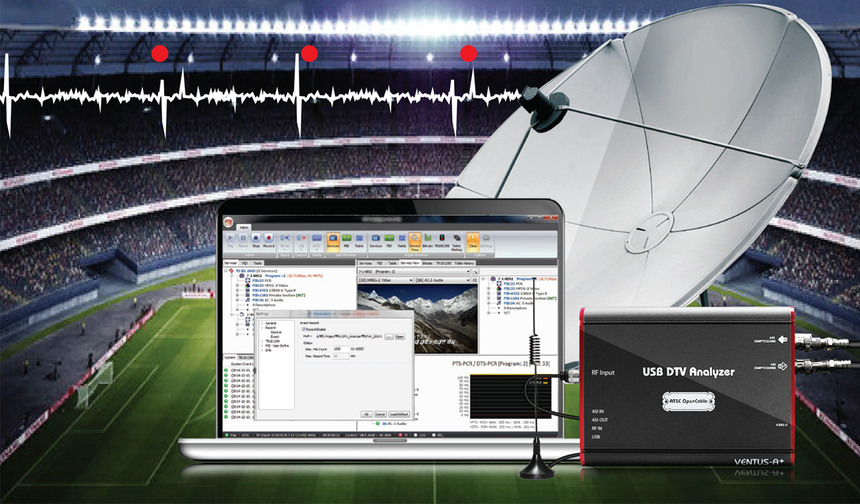Click the TR101290 traffic light icon
The height and width of the screenshot is (504, 860).
[442, 241]
